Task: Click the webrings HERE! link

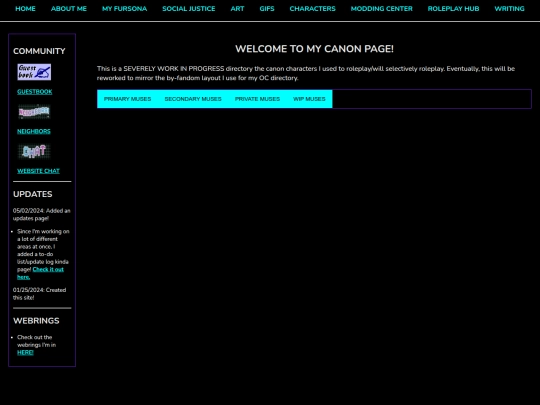Action: click(25, 352)
